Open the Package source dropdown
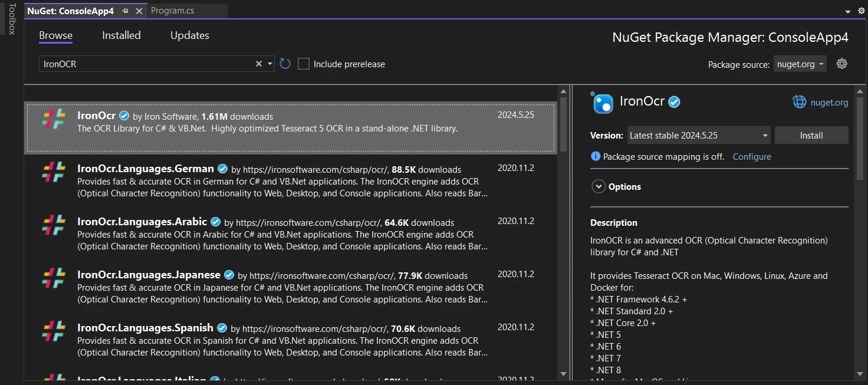Image resolution: width=868 pixels, height=385 pixels. pyautogui.click(x=800, y=64)
